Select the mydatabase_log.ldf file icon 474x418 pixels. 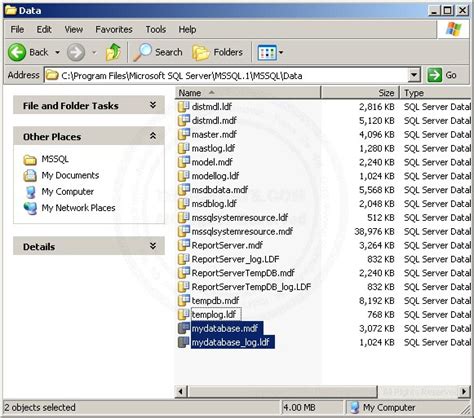[184, 342]
